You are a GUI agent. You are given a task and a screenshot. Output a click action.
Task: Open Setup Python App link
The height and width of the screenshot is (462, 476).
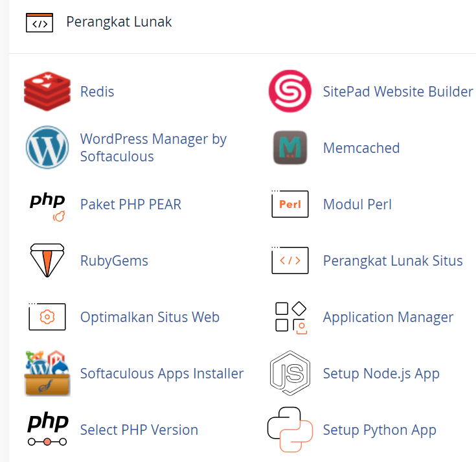click(380, 430)
